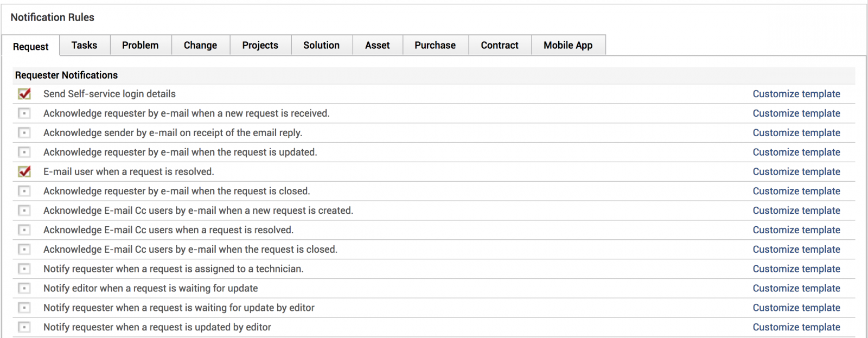868x338 pixels.
Task: Select the Change tab
Action: coord(200,46)
